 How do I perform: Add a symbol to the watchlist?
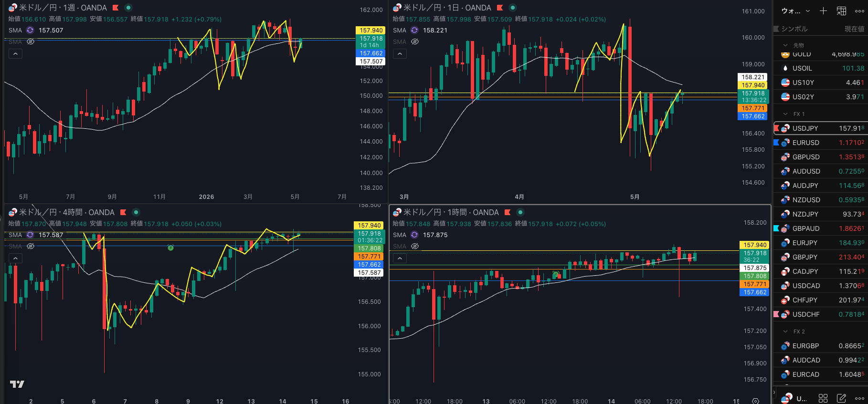(823, 10)
